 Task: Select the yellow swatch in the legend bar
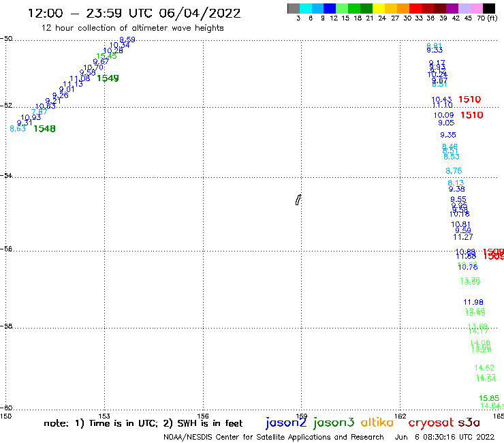pyautogui.click(x=379, y=8)
